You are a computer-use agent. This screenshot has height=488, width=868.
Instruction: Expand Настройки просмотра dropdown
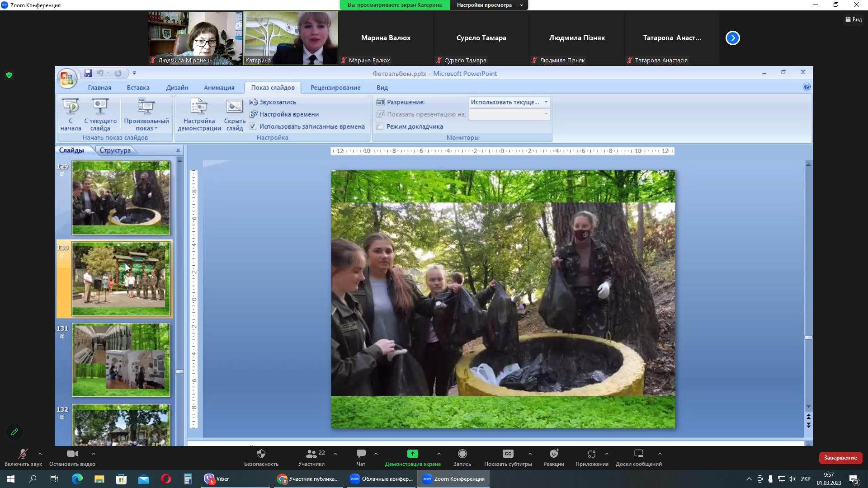click(489, 5)
